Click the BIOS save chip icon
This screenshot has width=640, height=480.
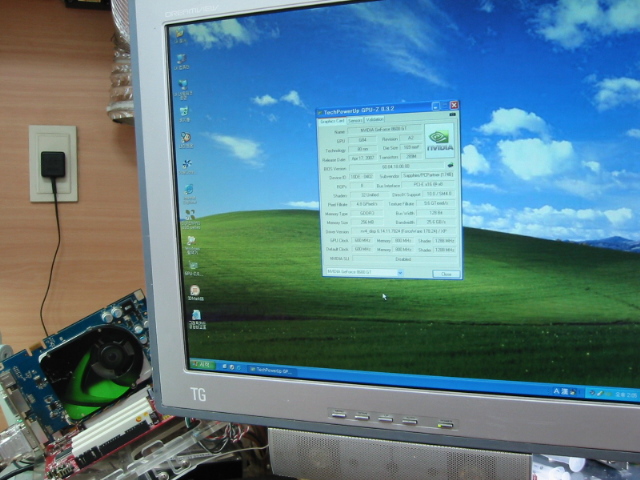pyautogui.click(x=451, y=166)
